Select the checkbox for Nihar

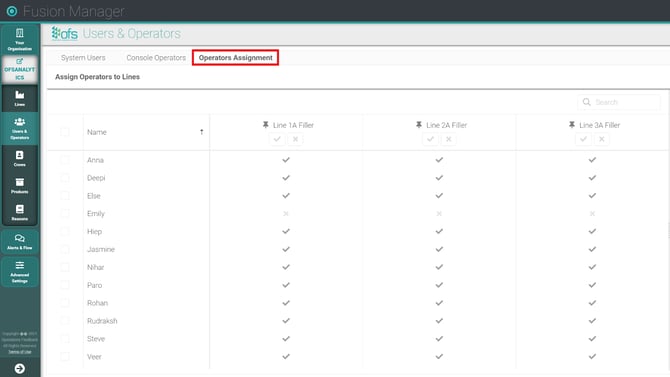click(x=65, y=267)
